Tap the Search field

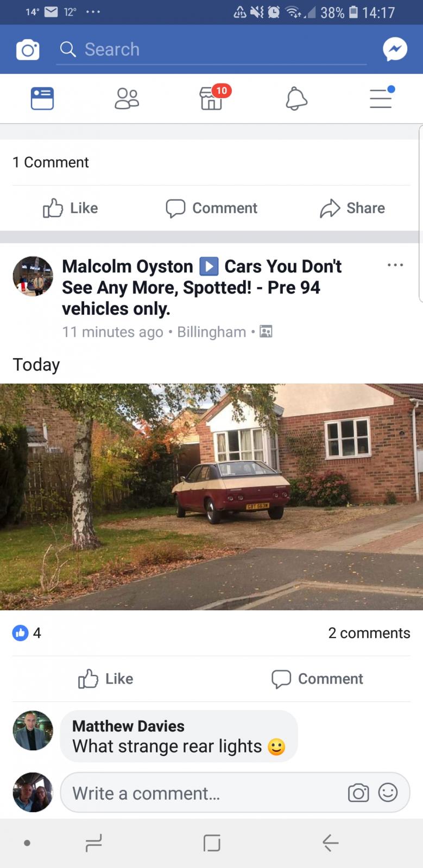pos(212,49)
